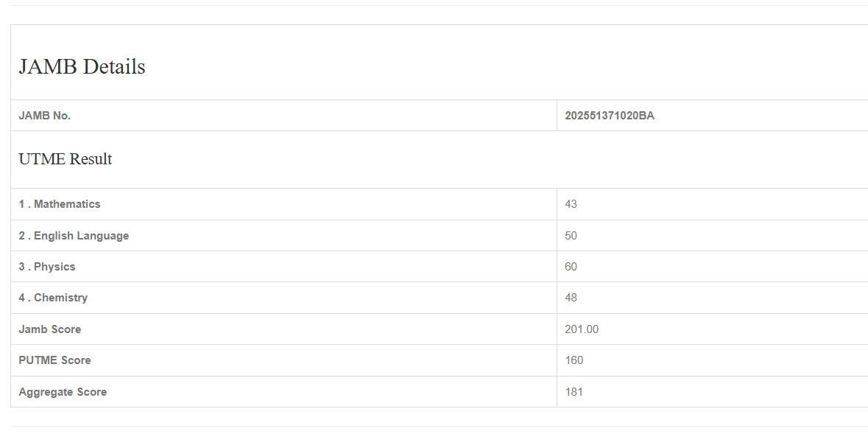The image size is (868, 434).
Task: Click the Chemistry subject label
Action: (x=53, y=298)
